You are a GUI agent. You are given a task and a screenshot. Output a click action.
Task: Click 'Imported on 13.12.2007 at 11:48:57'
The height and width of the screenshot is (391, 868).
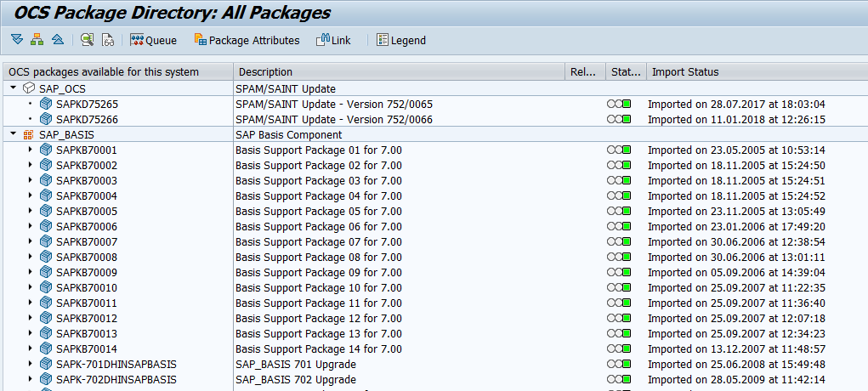[737, 349]
